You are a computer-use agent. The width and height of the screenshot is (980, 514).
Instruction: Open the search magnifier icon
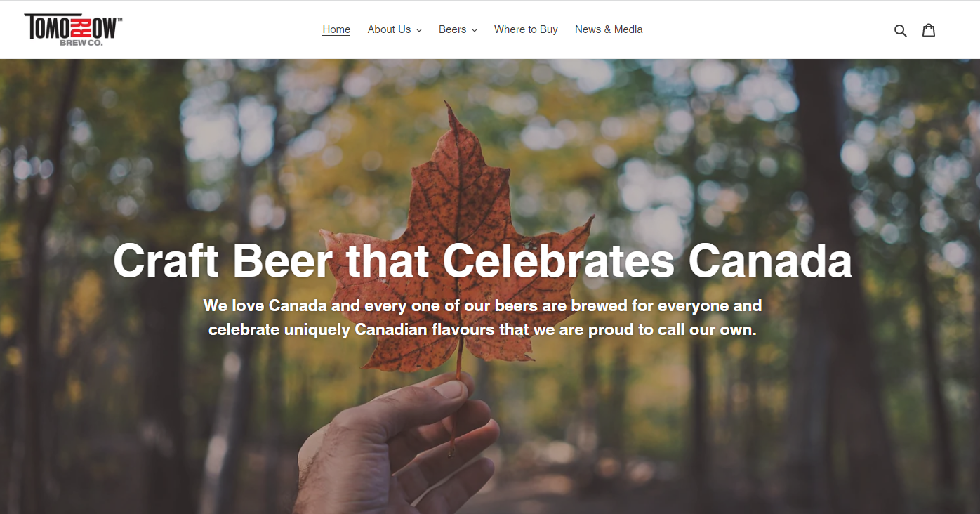pyautogui.click(x=900, y=30)
